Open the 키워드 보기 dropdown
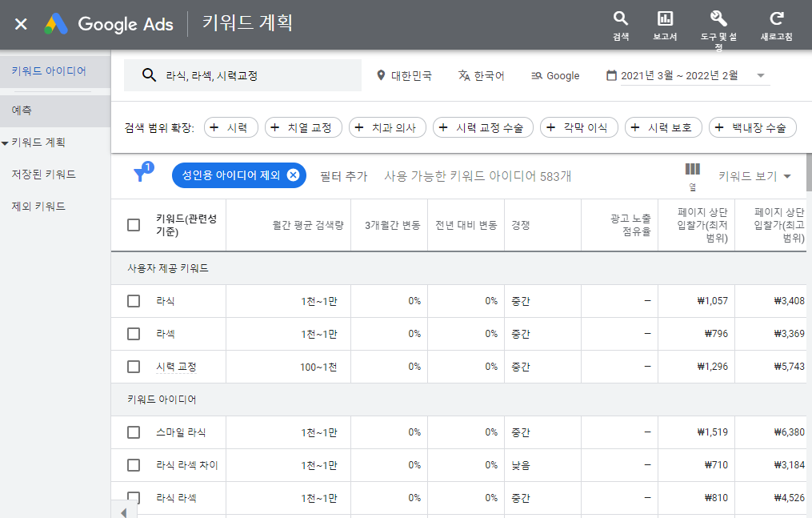 [x=755, y=176]
